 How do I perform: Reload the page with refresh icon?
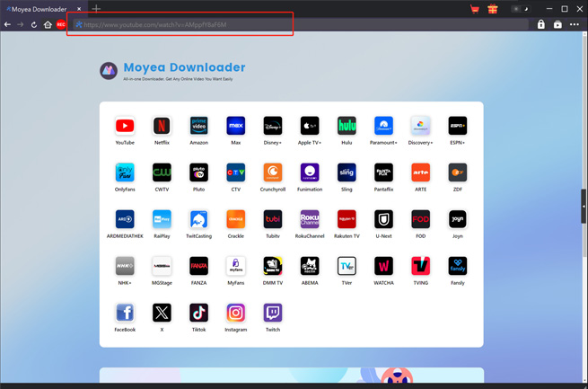(34, 25)
